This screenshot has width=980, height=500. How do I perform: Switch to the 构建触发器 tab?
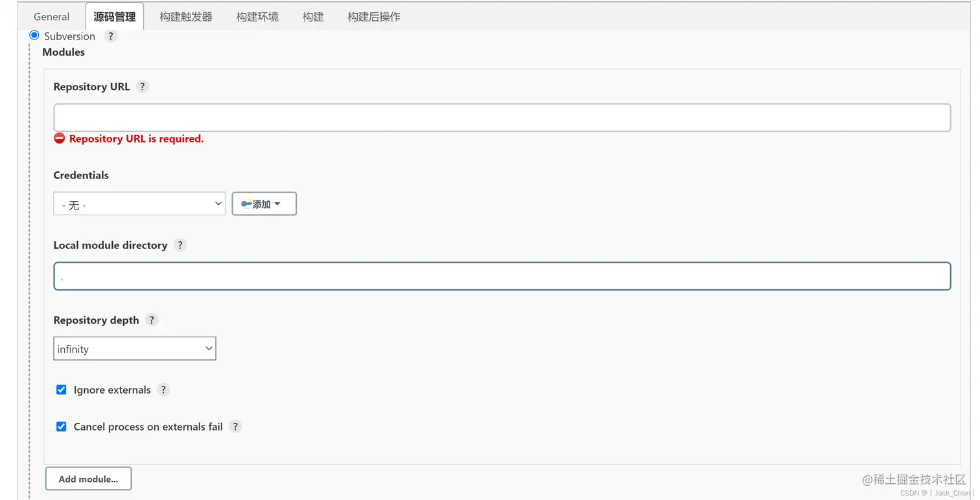186,17
